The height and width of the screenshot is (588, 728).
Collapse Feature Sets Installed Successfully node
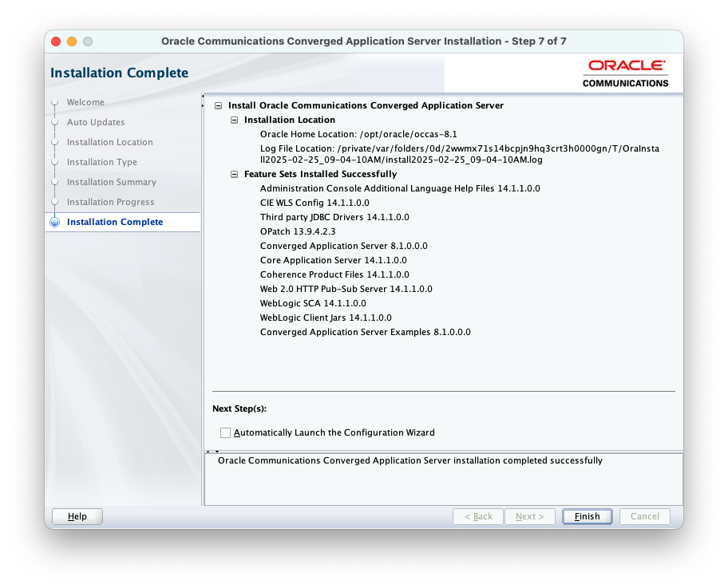tap(235, 175)
